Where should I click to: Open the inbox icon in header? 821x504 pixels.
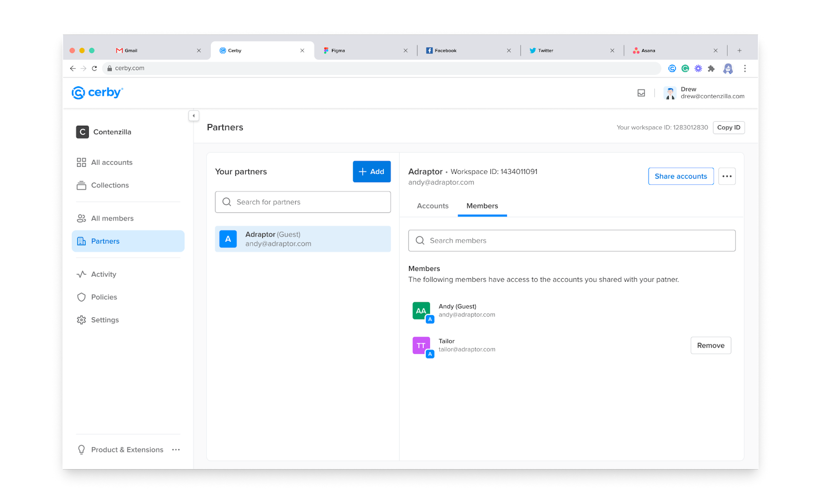641,93
